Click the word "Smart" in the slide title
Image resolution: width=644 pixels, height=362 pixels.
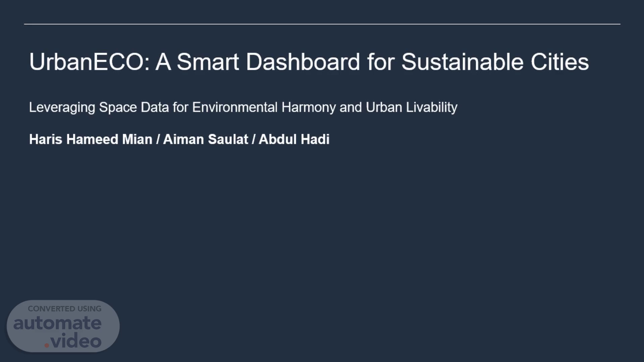[208, 62]
